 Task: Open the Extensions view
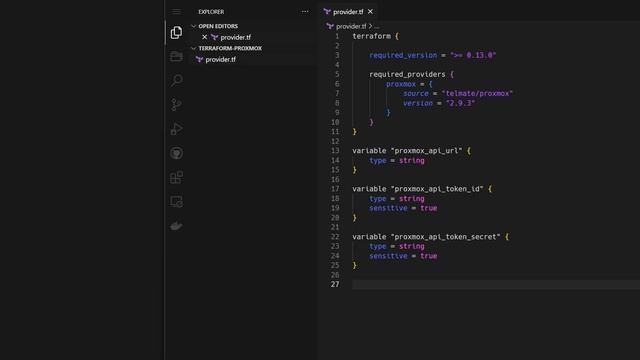176,177
